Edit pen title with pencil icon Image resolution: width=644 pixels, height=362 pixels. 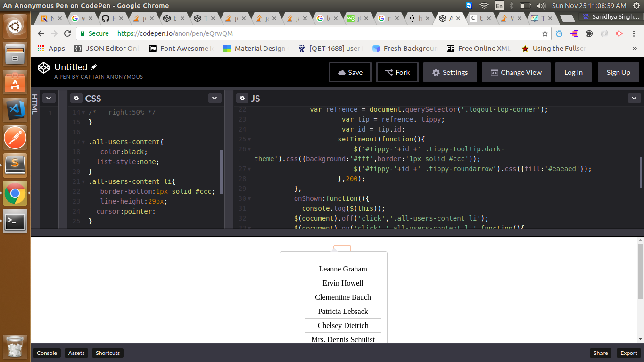pos(94,67)
